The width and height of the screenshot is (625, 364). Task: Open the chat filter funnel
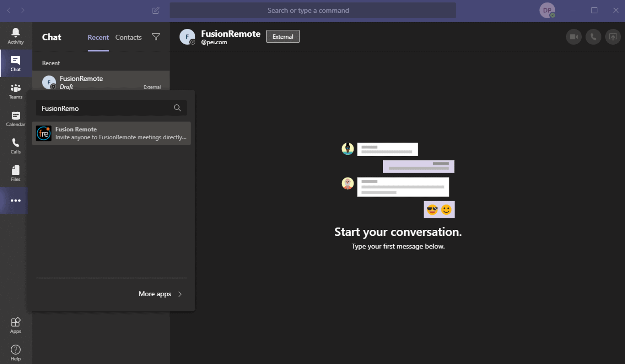coord(156,37)
